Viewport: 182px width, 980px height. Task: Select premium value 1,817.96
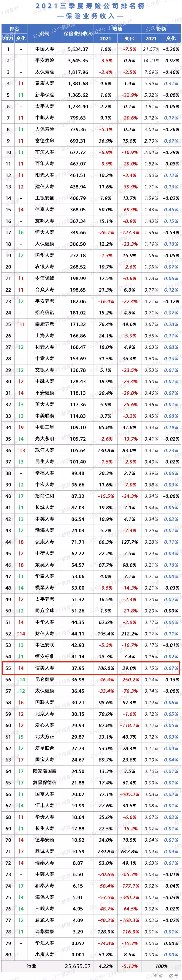(78, 72)
